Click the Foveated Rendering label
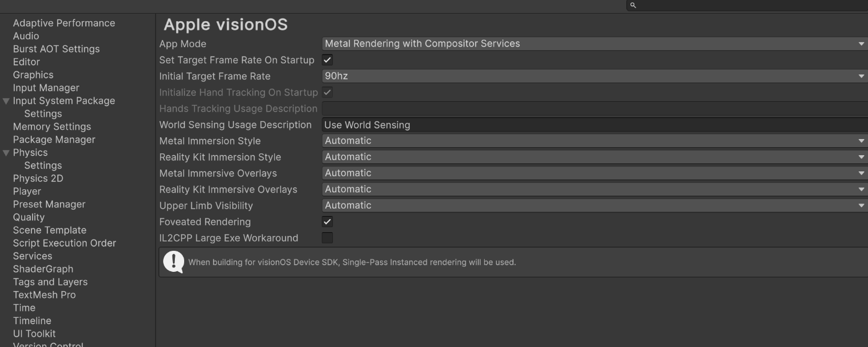The width and height of the screenshot is (868, 347). pyautogui.click(x=205, y=222)
